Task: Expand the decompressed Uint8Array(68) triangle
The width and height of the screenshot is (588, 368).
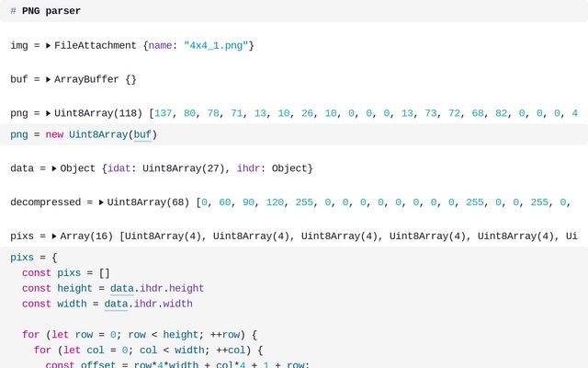Action: pyautogui.click(x=101, y=202)
